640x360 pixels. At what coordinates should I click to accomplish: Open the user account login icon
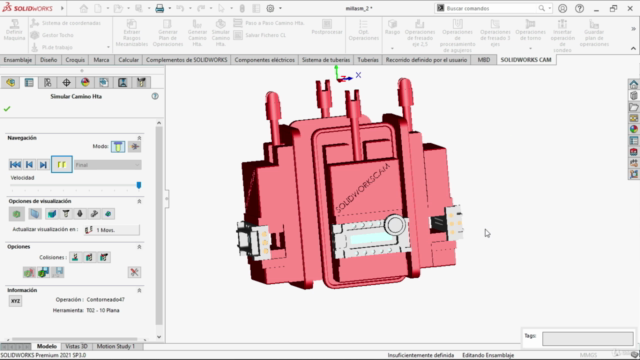(562, 8)
